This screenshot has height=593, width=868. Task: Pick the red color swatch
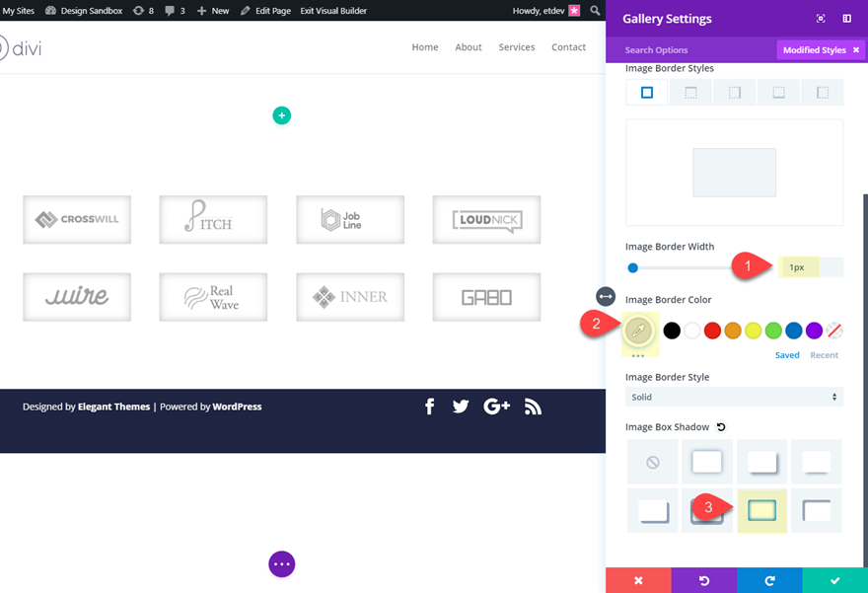point(712,331)
